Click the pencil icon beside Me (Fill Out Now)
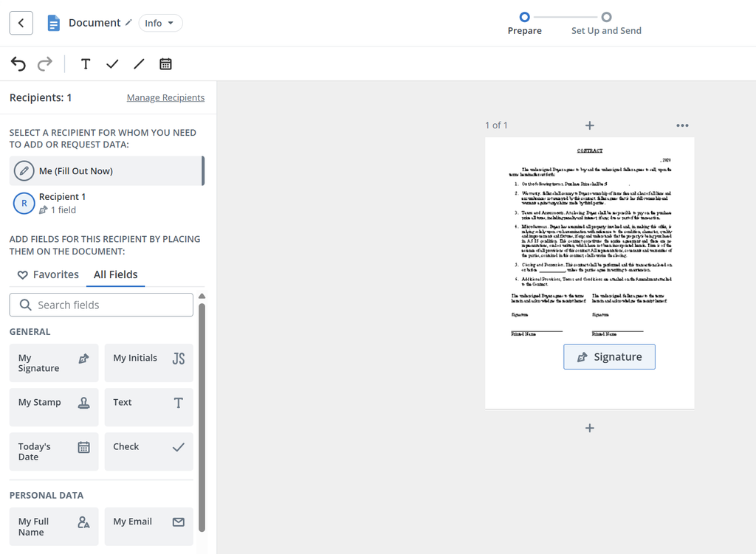The height and width of the screenshot is (554, 756). (x=24, y=171)
